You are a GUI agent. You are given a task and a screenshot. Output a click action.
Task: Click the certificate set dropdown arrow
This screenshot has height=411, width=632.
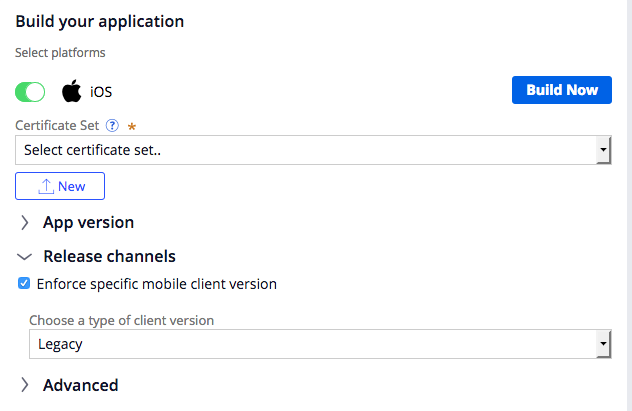point(603,150)
